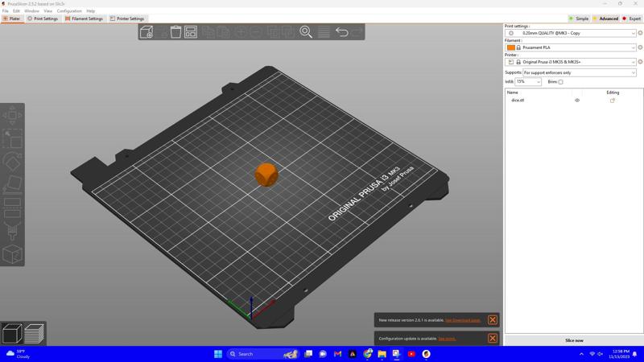
Task: Select the orange dice model on bed
Action: (x=266, y=175)
